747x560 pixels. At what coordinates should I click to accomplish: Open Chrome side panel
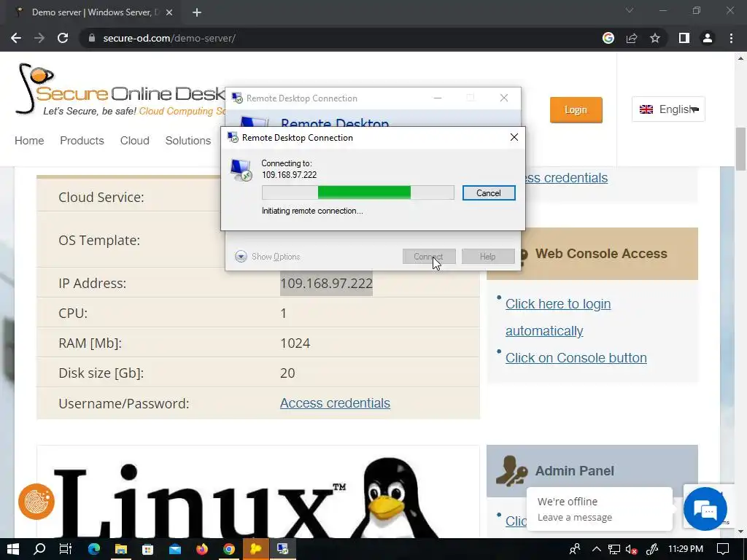point(684,38)
